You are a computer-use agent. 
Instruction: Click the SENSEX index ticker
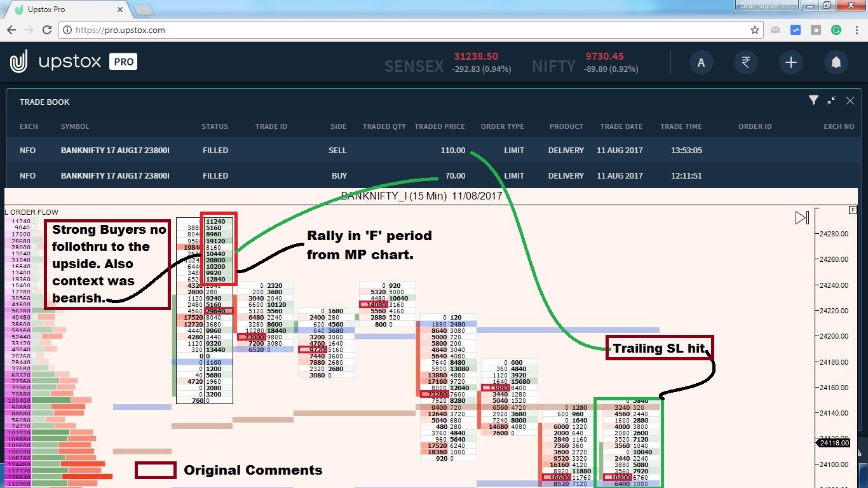448,62
